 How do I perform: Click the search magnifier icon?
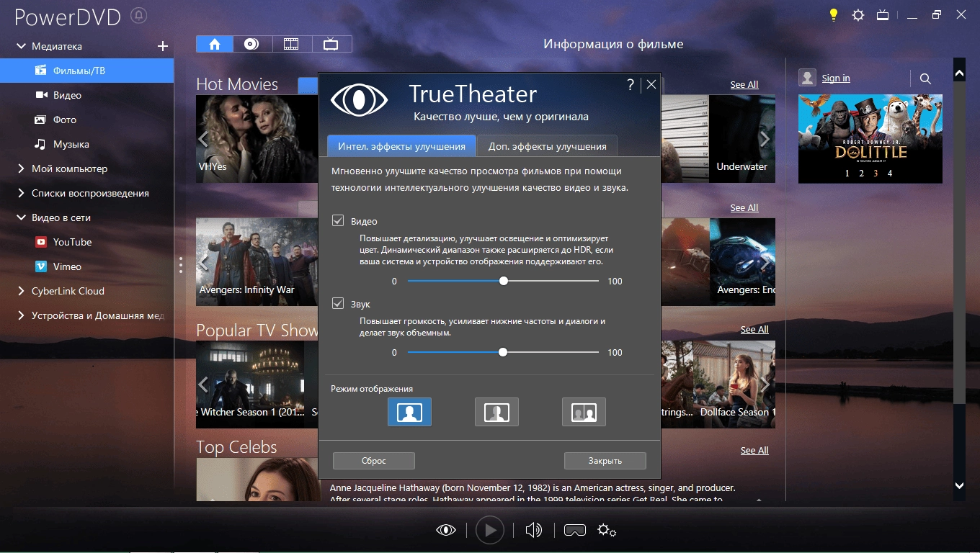coord(926,78)
